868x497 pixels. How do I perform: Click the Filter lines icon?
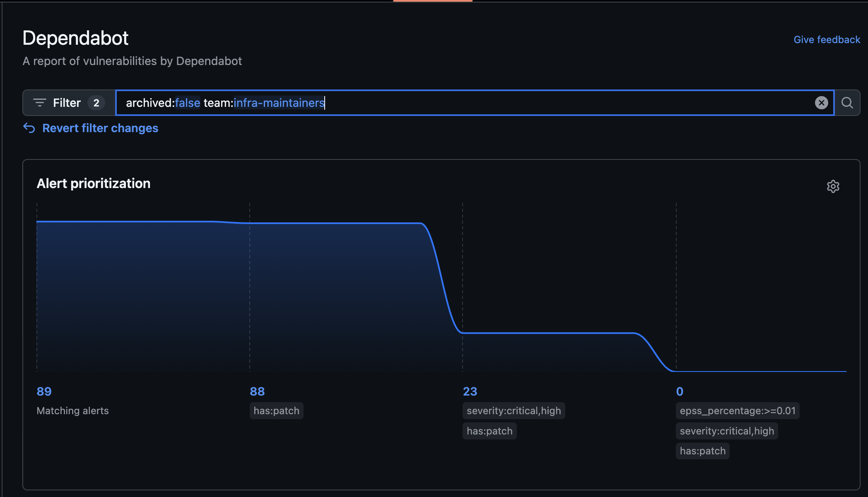[x=39, y=103]
